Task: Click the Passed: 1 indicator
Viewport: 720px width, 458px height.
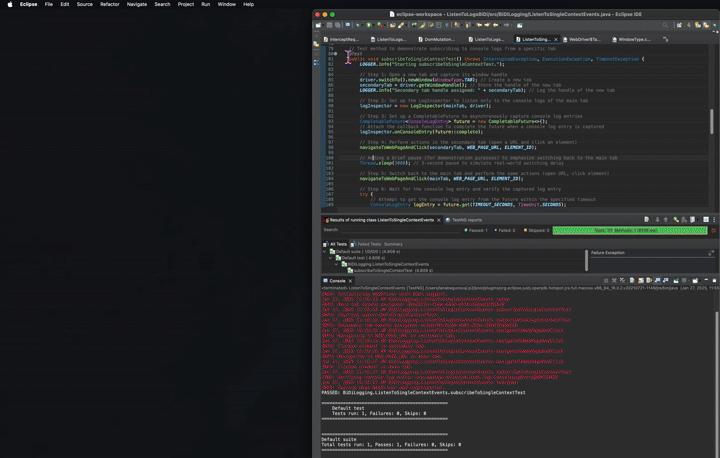Action: 476,230
